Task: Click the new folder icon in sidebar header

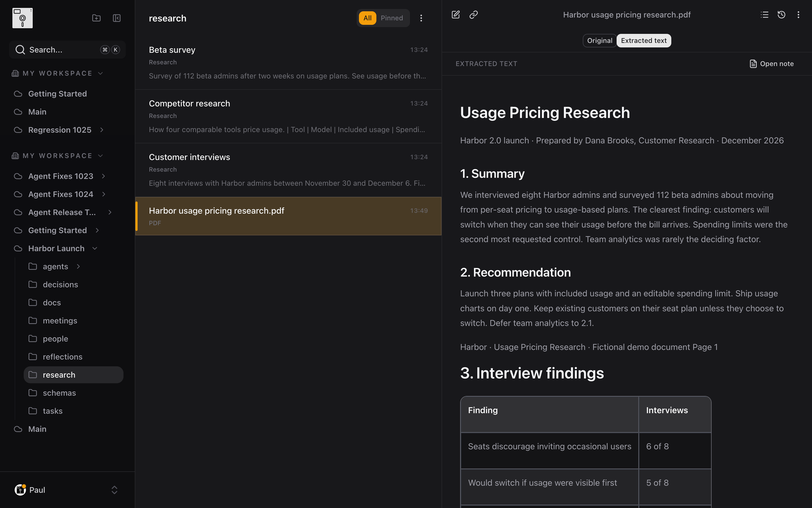Action: (96, 18)
